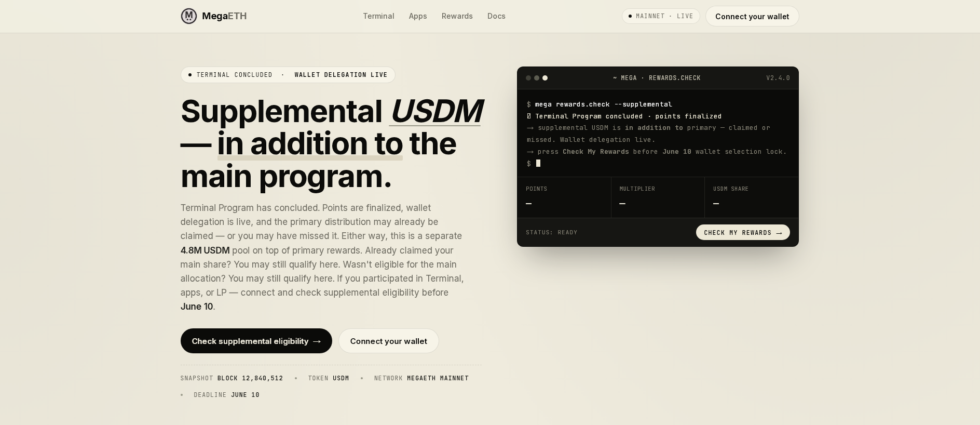Click Connect your wallet in header

(752, 16)
